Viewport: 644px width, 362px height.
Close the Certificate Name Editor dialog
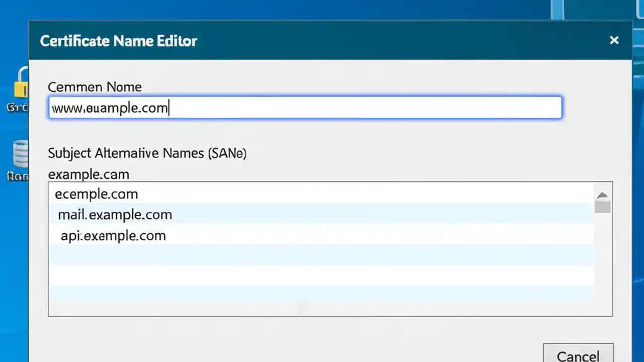tap(614, 40)
